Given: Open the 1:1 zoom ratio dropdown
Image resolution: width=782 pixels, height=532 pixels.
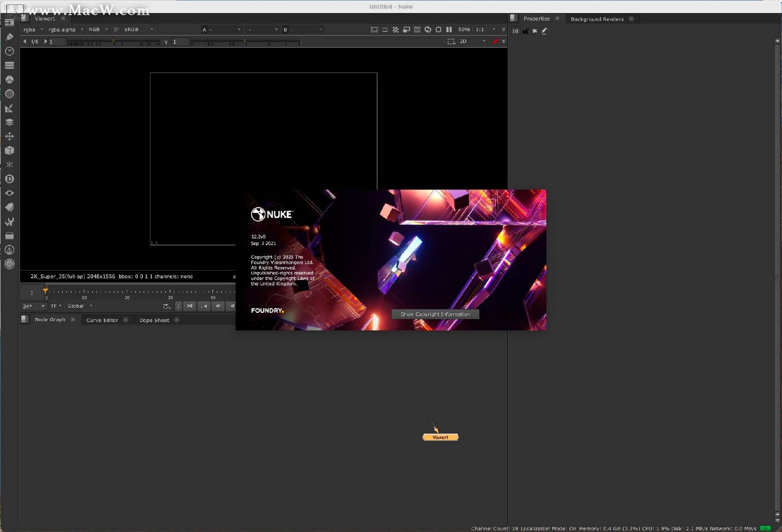Looking at the screenshot, I should [485, 30].
